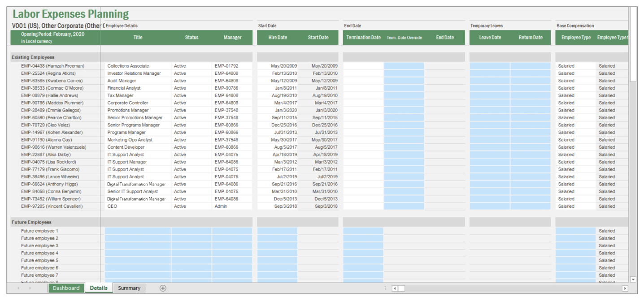The height and width of the screenshot is (301, 644).
Task: Click the Return Date column header
Action: [x=531, y=38]
